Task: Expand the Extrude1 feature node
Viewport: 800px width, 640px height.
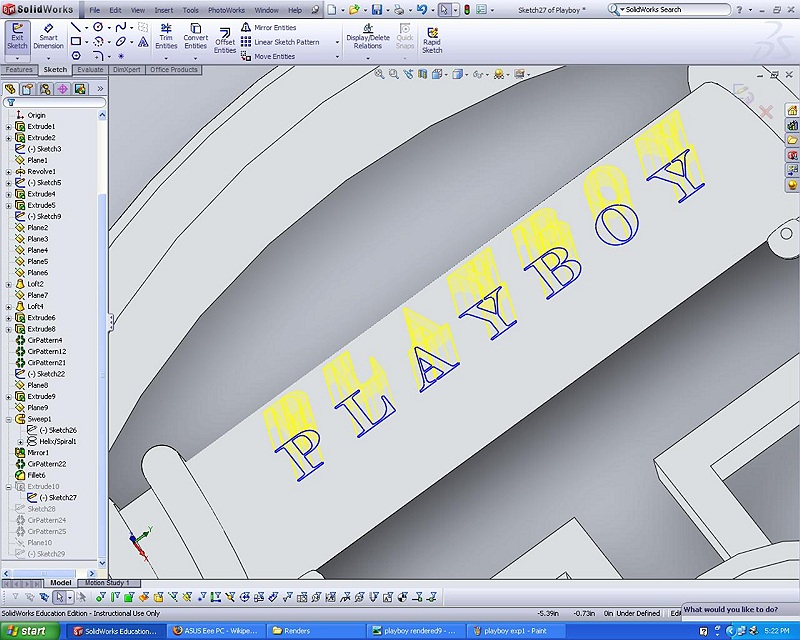Action: pos(9,127)
